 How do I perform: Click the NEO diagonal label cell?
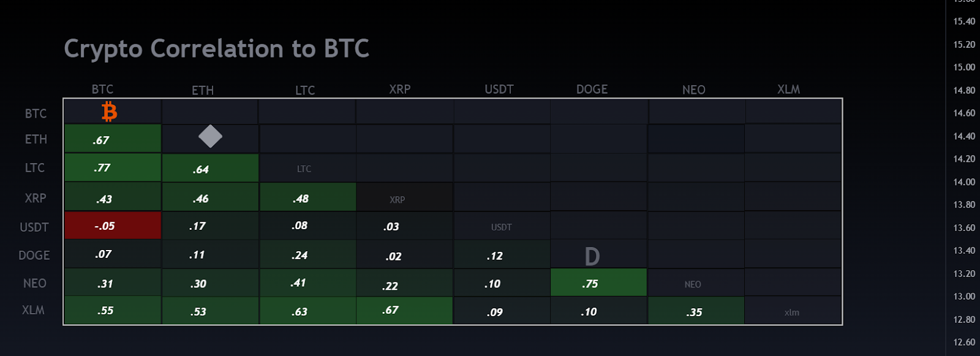pos(696,282)
